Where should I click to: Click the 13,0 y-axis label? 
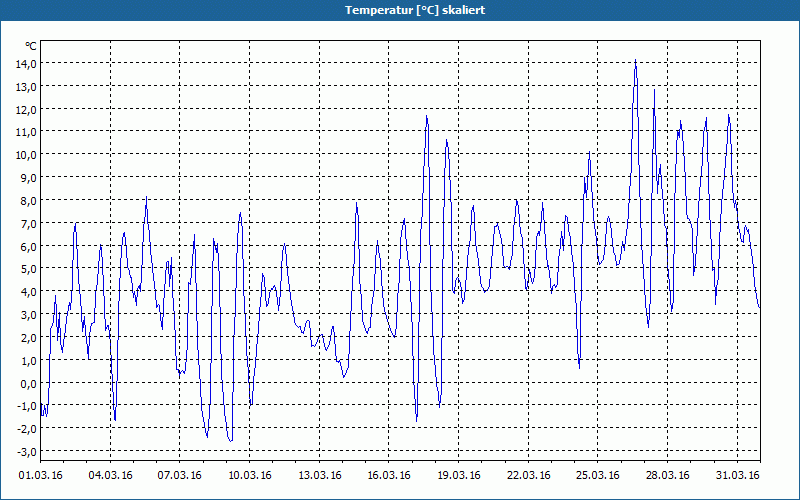[x=27, y=87]
